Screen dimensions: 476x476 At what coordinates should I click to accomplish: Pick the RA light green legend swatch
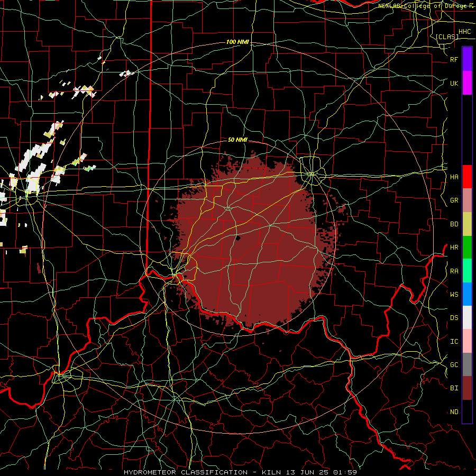[x=467, y=271]
